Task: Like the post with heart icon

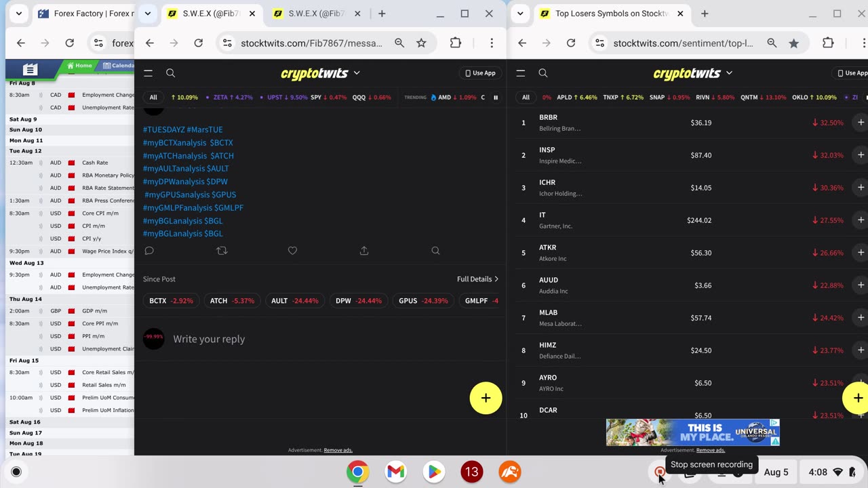Action: (x=292, y=251)
